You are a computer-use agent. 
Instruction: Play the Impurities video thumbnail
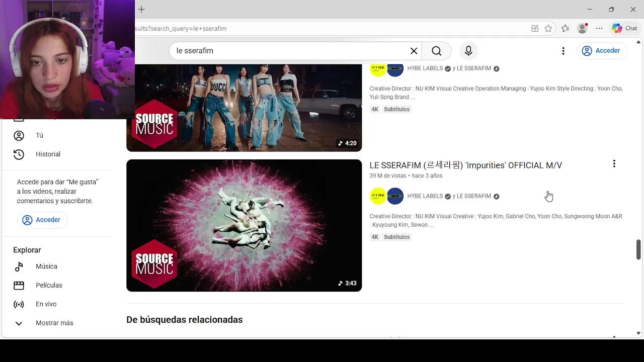(x=244, y=225)
